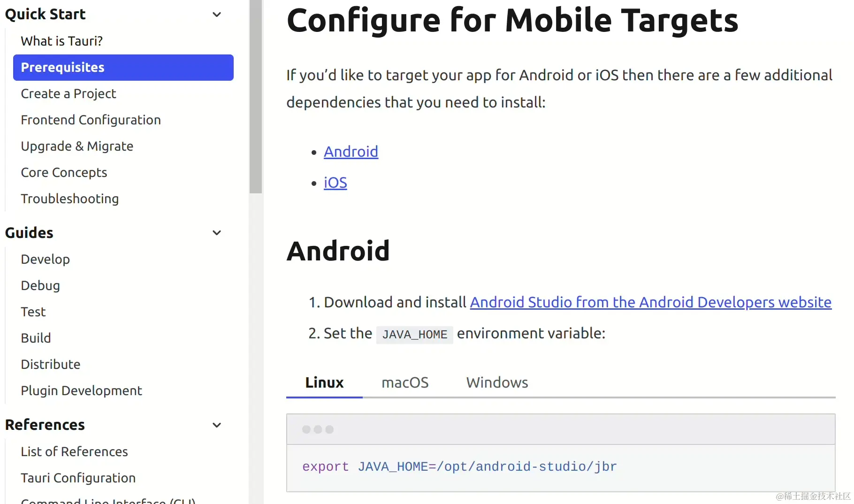Open the Distribute guide

click(x=51, y=365)
